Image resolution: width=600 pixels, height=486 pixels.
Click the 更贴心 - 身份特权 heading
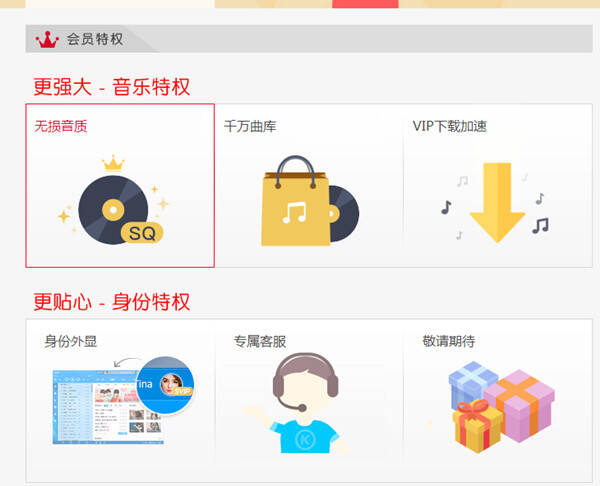coord(112,302)
